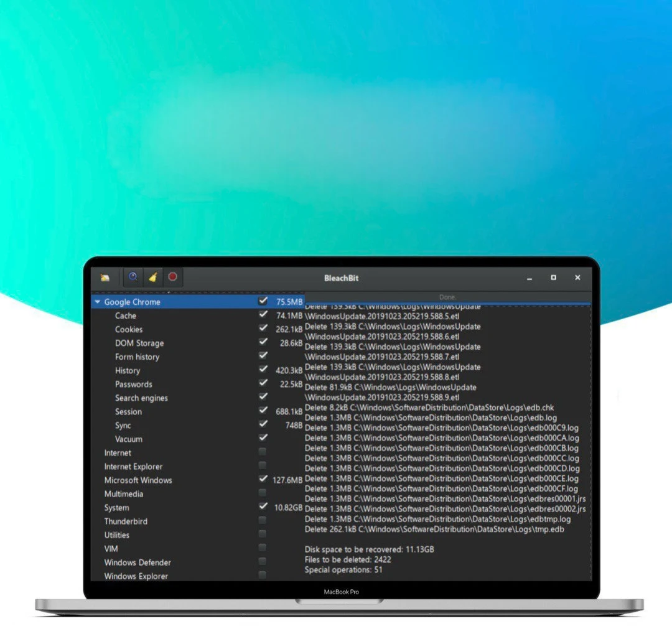Select the Search engines tree item
672x626 pixels.
coord(141,398)
